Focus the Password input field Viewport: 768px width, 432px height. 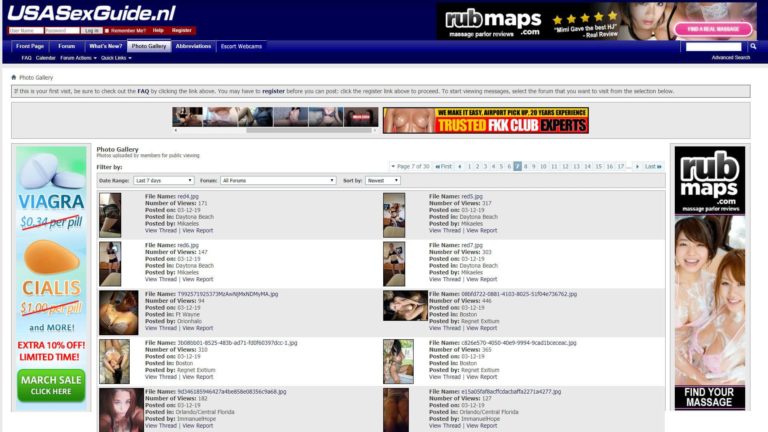point(62,30)
